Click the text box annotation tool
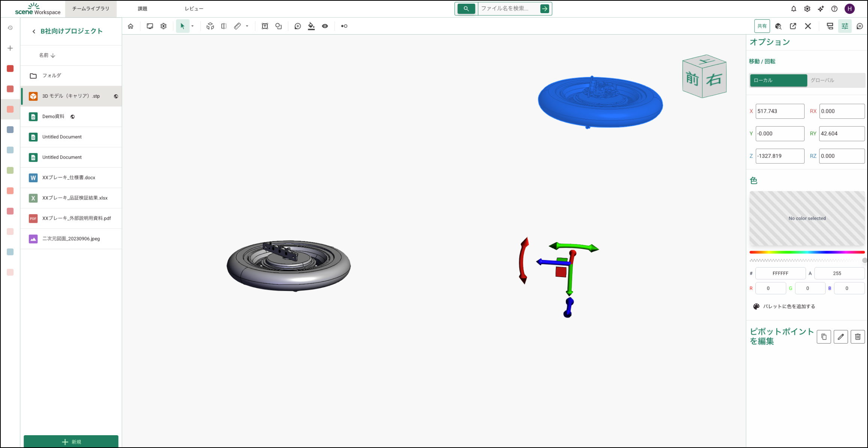 pos(265,26)
